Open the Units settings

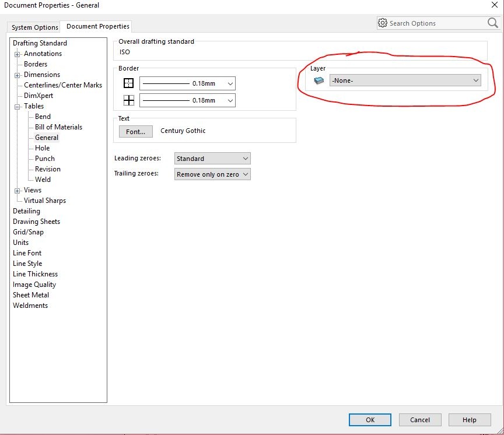click(20, 242)
